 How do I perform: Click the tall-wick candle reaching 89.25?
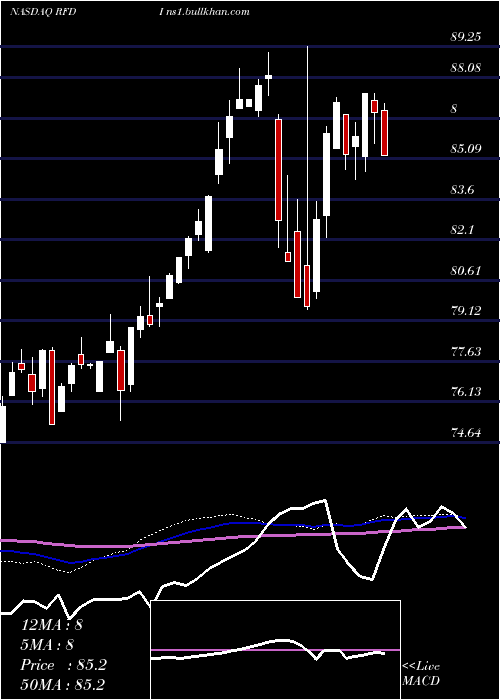(307, 178)
